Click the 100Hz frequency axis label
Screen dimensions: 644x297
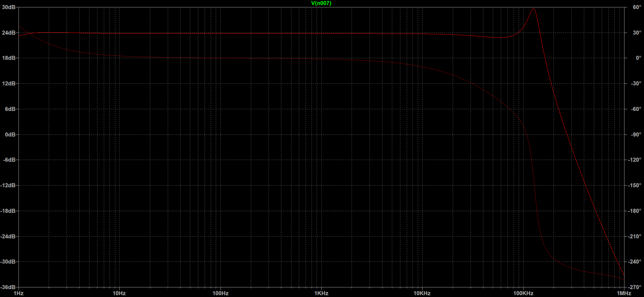220,293
